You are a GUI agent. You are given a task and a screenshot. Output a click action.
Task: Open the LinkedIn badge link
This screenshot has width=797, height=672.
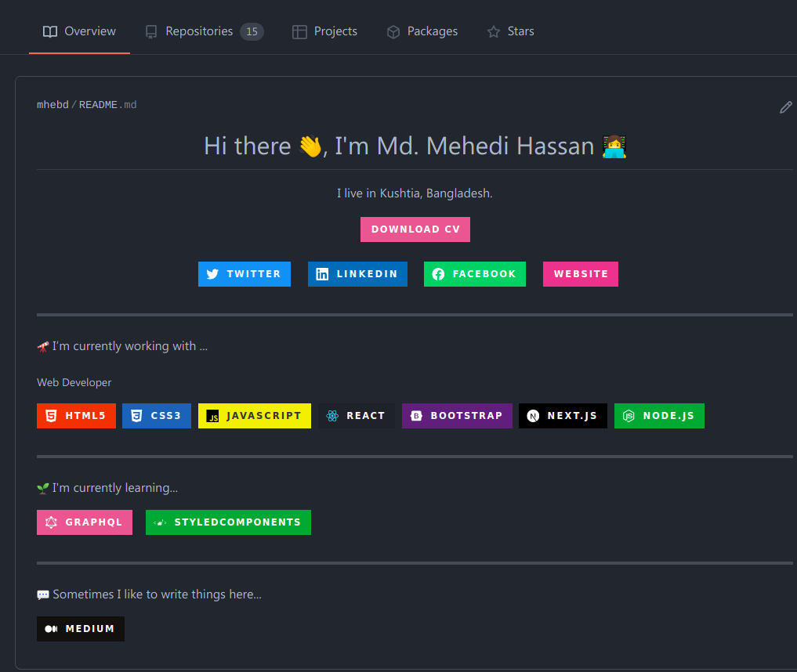(357, 274)
